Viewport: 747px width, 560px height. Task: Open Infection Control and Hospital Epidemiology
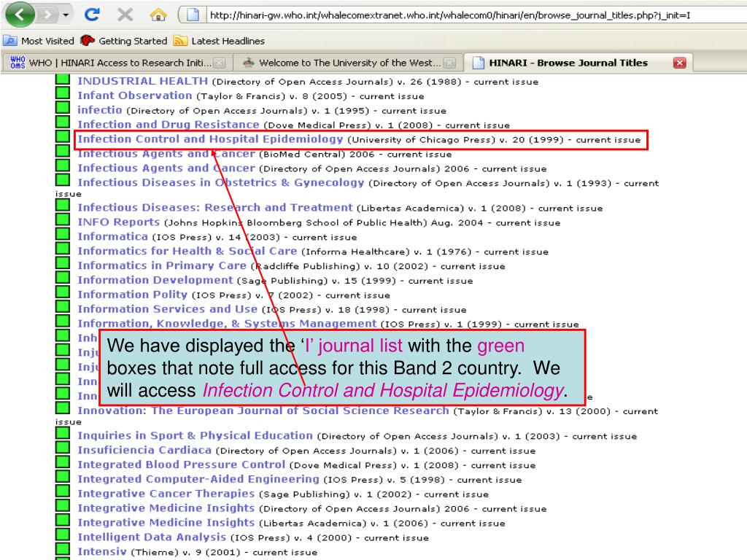pyautogui.click(x=210, y=139)
